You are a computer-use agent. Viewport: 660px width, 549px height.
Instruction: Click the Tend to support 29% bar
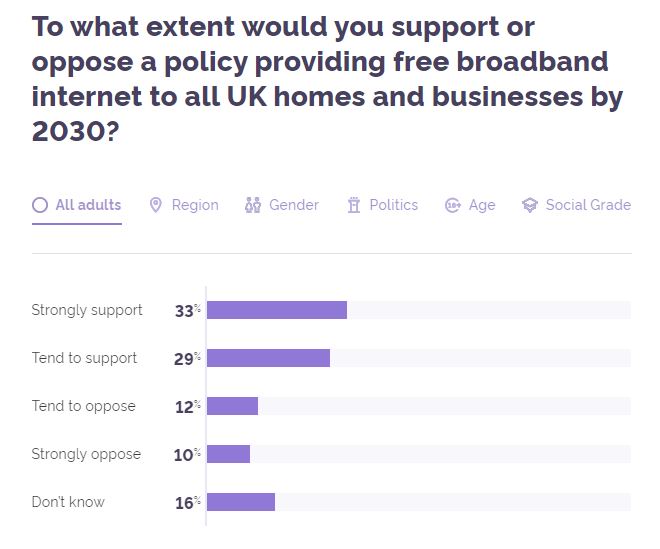coord(268,358)
